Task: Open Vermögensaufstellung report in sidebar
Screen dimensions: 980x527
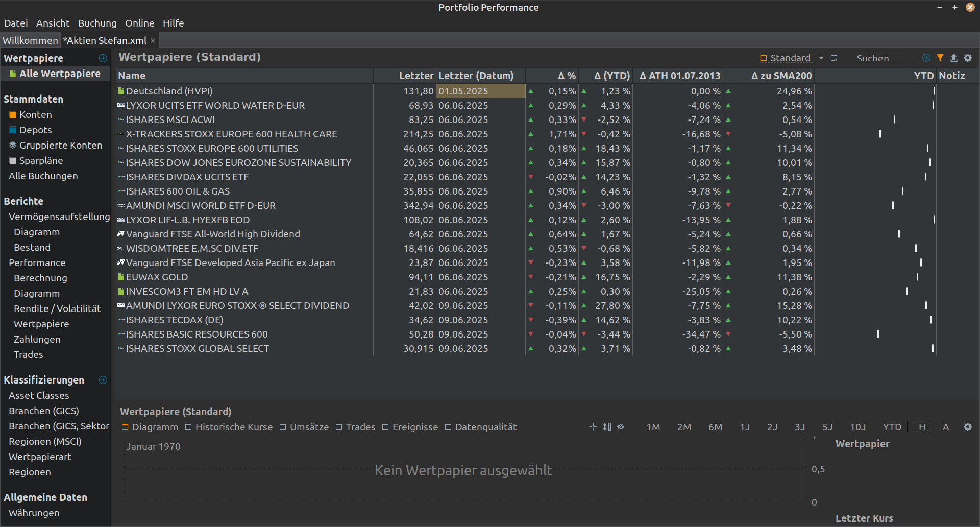Action: pos(59,217)
